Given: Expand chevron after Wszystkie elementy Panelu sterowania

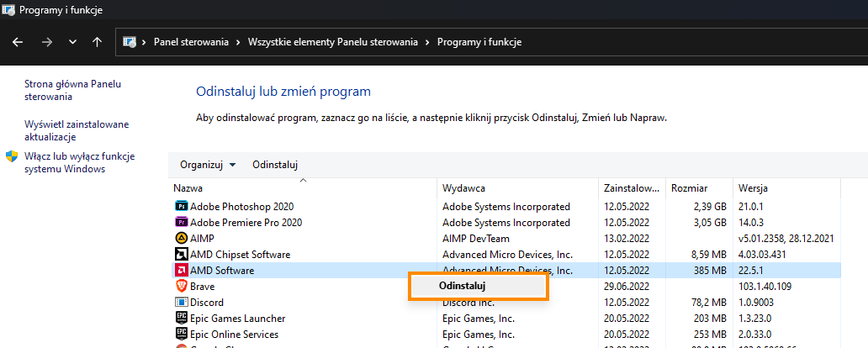Looking at the screenshot, I should (x=427, y=42).
